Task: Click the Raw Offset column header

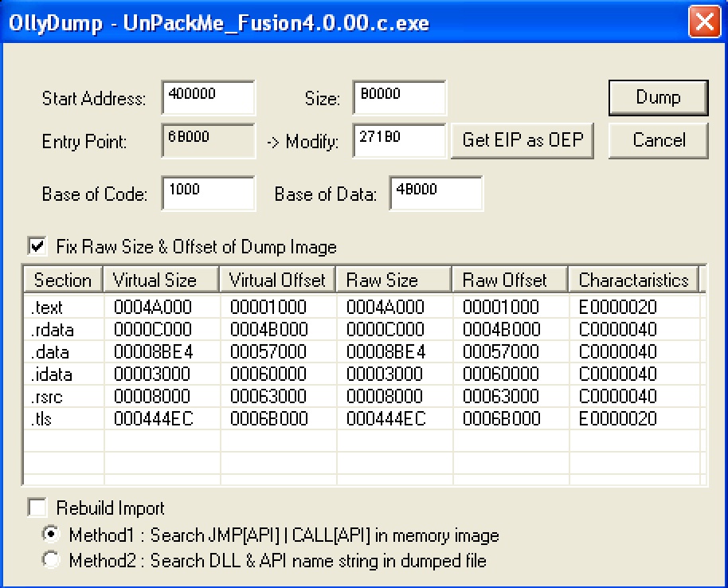Action: click(x=511, y=280)
